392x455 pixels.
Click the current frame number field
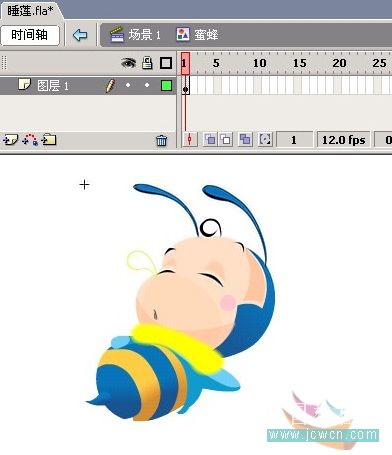294,140
